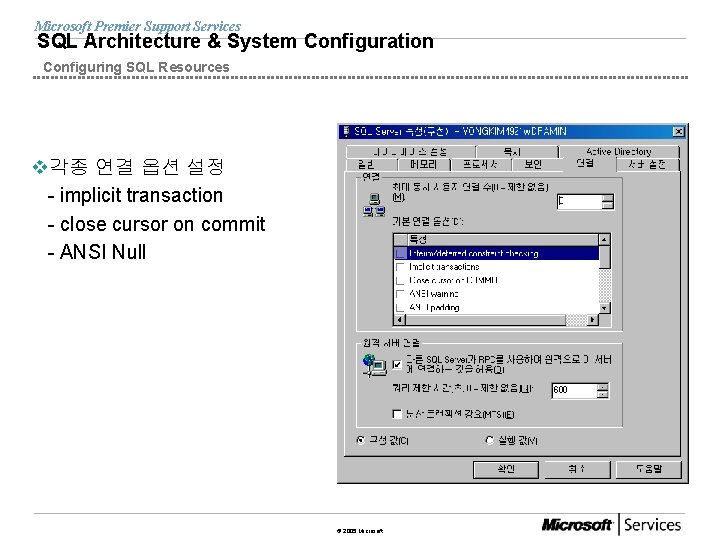Click the options list scroll down arrow
720x540 pixels.
coord(604,308)
